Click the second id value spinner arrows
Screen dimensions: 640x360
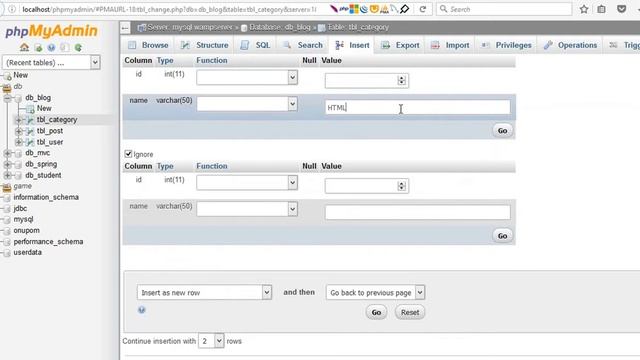[402, 186]
